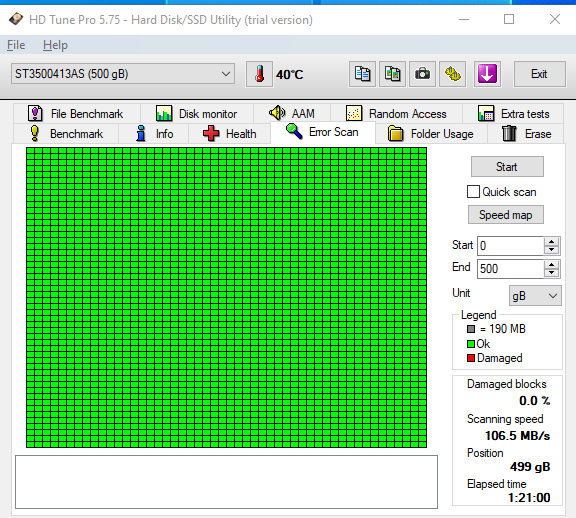
Task: Open the File menu
Action: (x=16, y=45)
